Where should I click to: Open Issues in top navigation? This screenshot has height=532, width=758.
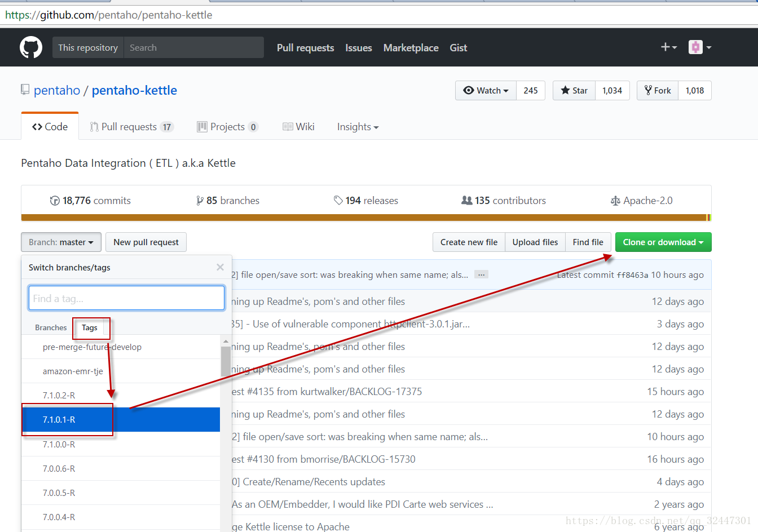pos(359,48)
